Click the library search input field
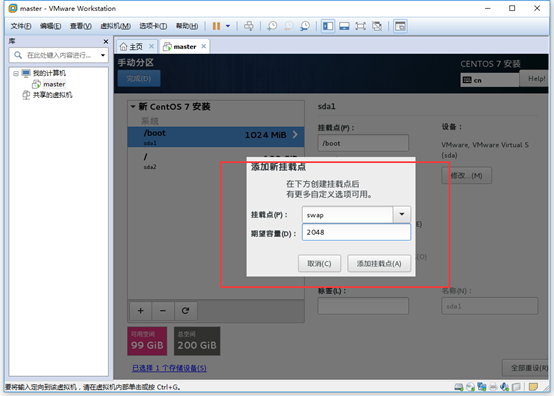The width and height of the screenshot is (554, 396). pyautogui.click(x=59, y=55)
